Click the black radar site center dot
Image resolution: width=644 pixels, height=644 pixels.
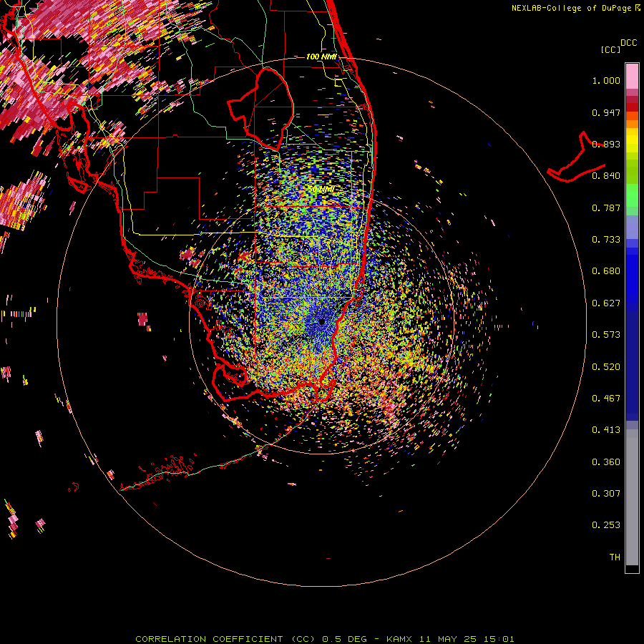pyautogui.click(x=321, y=321)
